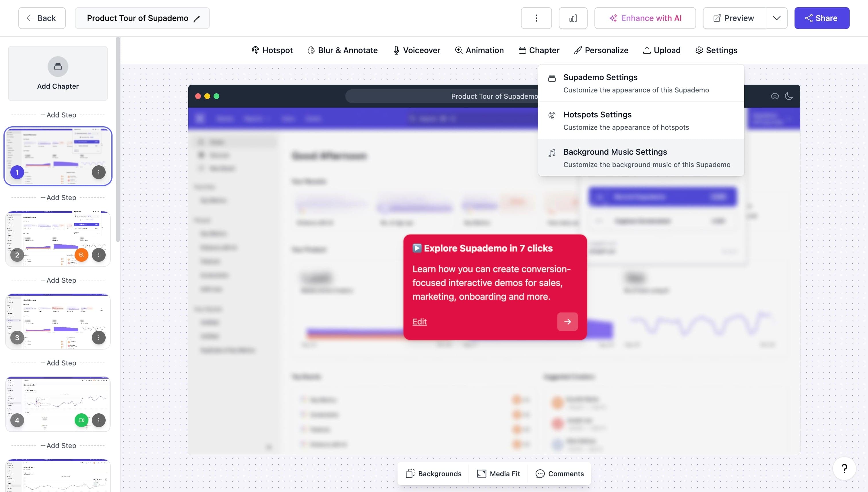Click the Edit link in the hotspot card
Screen dimensions: 868x492
(x=419, y=322)
